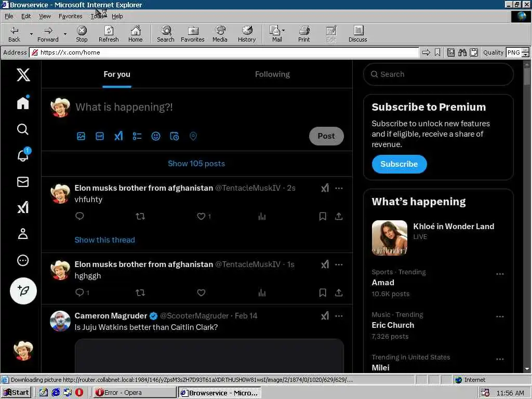532x399 pixels.
Task: Open the Favorites menu
Action: pos(70,16)
